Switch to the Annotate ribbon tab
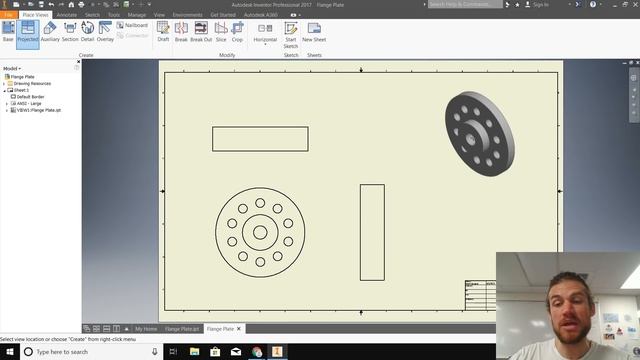640x360 pixels. 67,15
